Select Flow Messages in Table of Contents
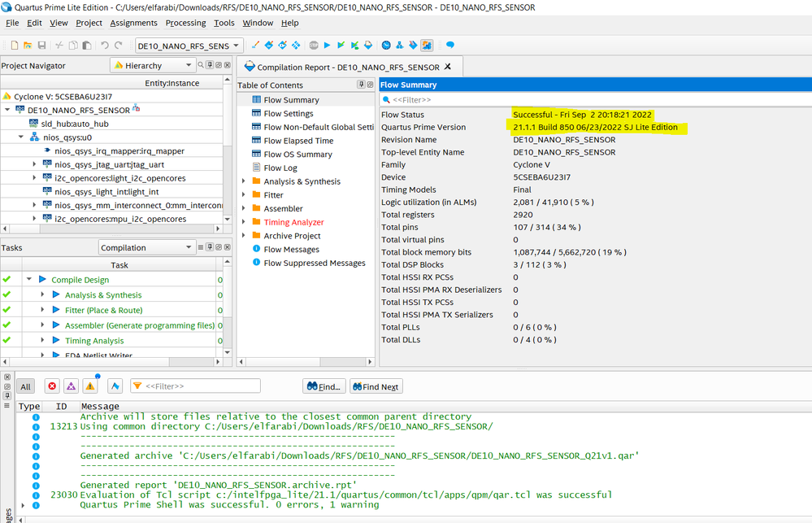812x523 pixels. coord(291,250)
